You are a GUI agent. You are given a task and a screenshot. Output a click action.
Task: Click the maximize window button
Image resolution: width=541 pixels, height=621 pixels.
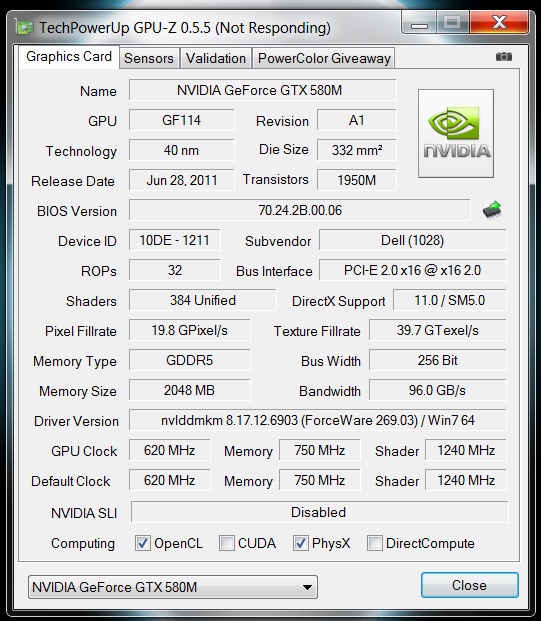pos(452,22)
